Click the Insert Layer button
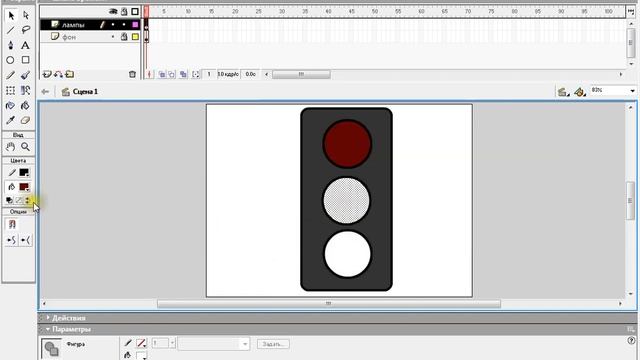640x360 pixels. [x=47, y=75]
